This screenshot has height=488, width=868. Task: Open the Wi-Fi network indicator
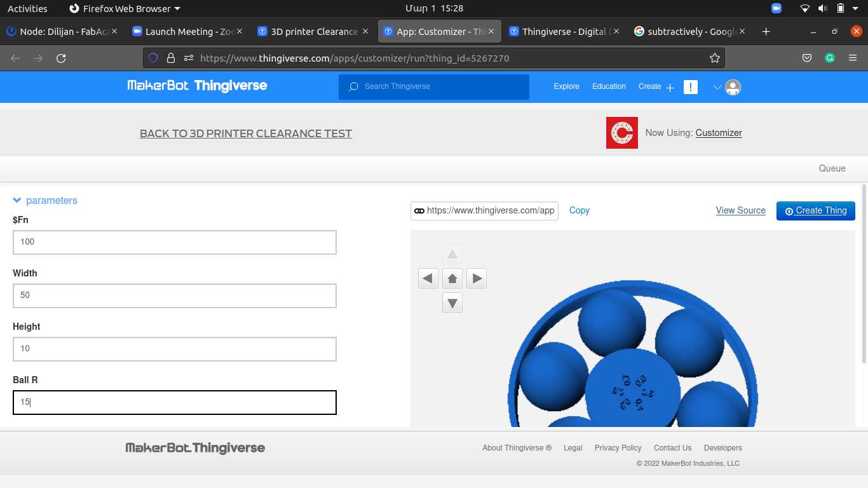pos(805,8)
